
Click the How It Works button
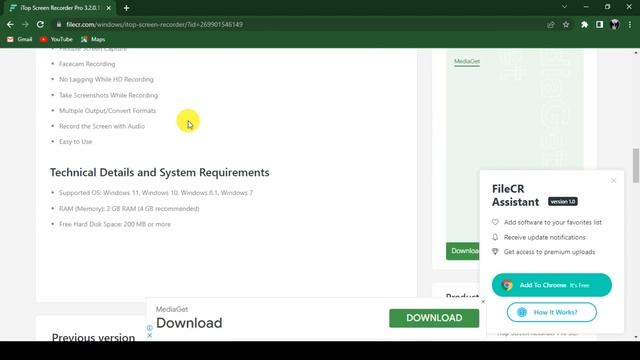[551, 312]
